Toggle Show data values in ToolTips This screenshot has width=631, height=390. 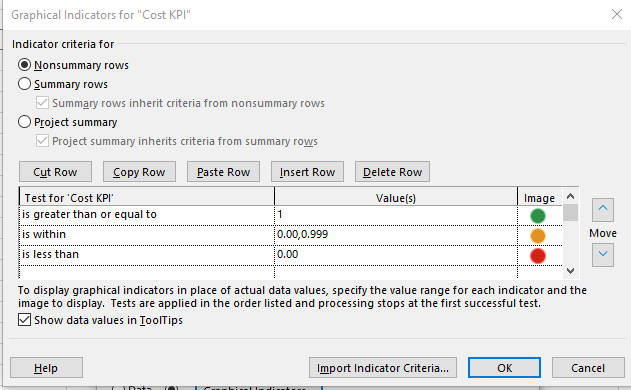coord(25,320)
